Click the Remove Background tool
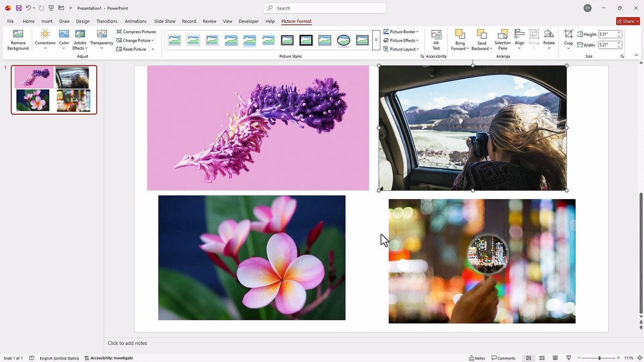Image resolution: width=644 pixels, height=362 pixels. coord(18,40)
